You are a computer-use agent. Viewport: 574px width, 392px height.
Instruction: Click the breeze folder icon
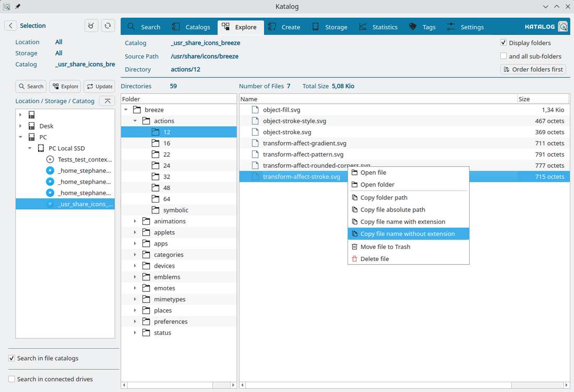coord(137,110)
